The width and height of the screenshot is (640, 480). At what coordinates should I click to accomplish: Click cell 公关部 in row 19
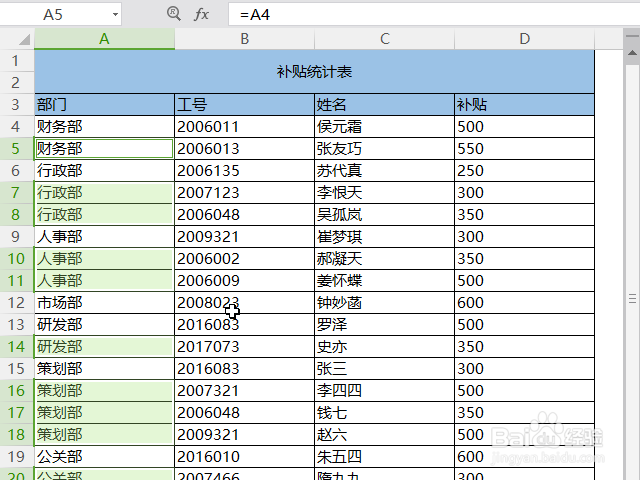tap(104, 457)
